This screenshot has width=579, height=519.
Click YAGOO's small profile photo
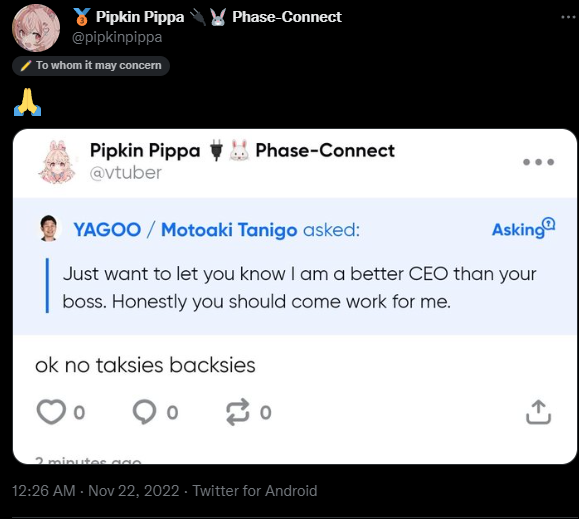point(49,228)
